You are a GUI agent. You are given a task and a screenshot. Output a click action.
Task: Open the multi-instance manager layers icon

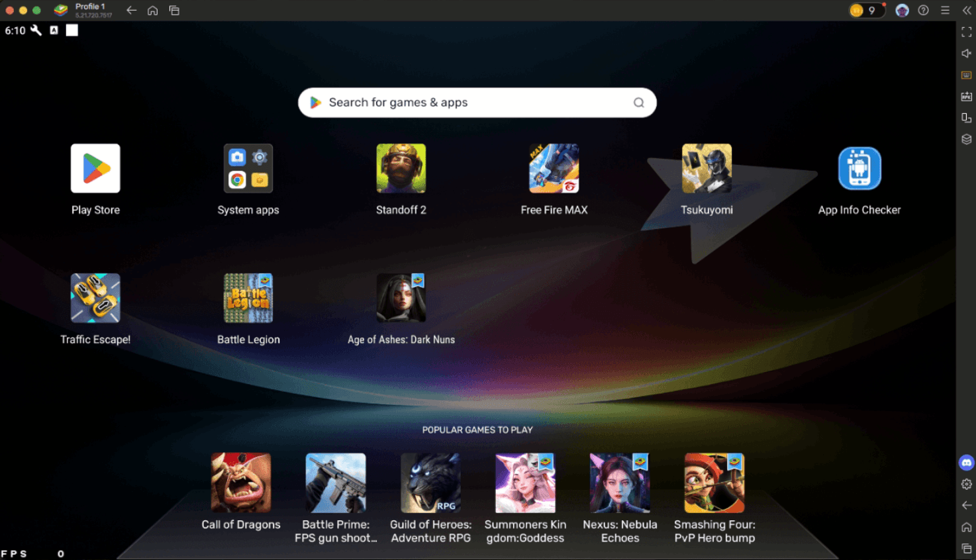pos(967,139)
